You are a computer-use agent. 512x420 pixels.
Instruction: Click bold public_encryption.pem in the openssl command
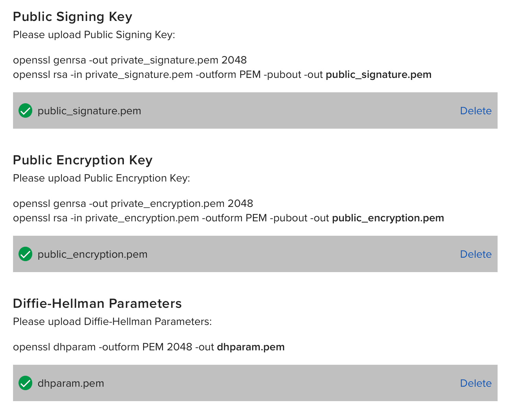pos(388,218)
